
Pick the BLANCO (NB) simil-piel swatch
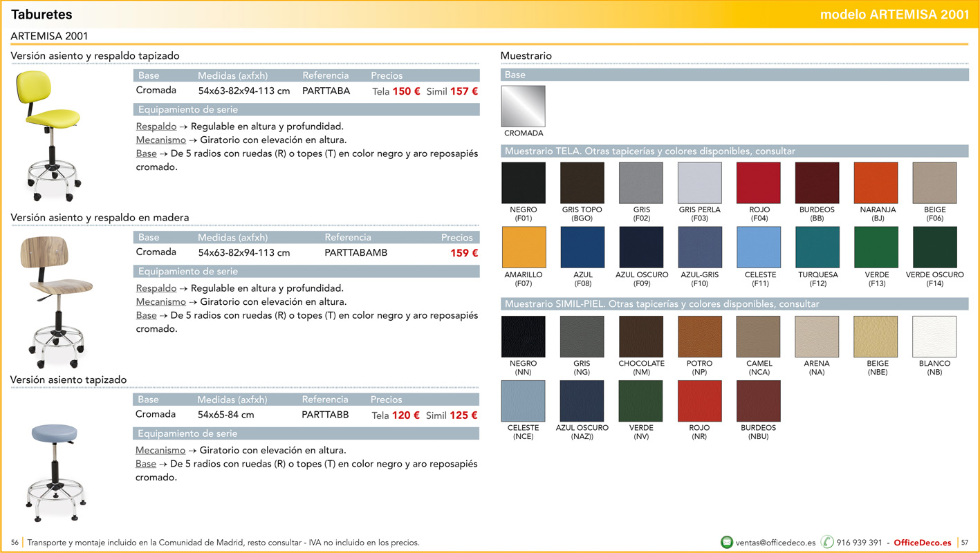pos(935,337)
